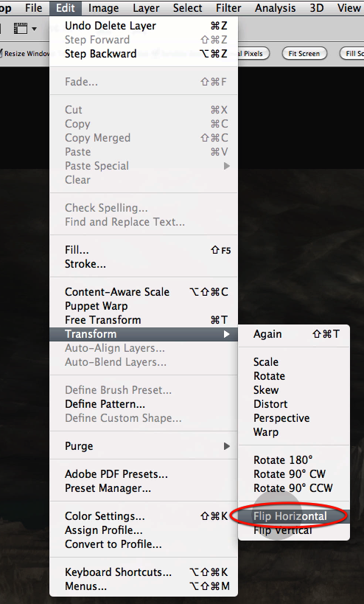Open the 3D menu
The height and width of the screenshot is (604, 364).
[317, 7]
